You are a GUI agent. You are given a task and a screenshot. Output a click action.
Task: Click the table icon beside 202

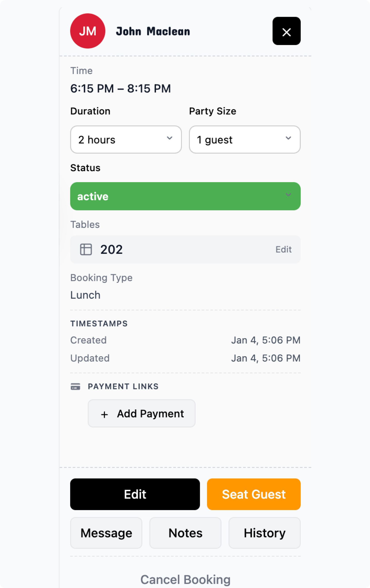pos(86,249)
